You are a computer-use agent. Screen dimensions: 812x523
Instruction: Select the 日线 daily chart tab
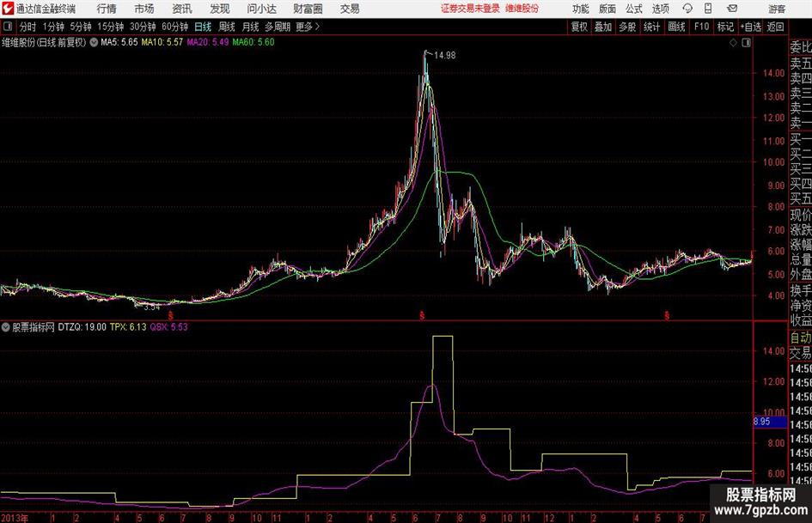(x=203, y=27)
